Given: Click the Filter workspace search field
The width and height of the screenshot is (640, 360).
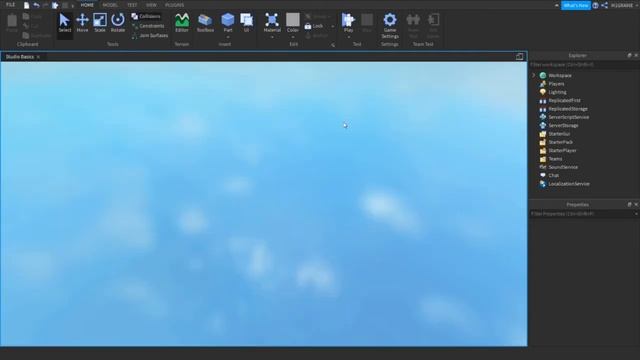Looking at the screenshot, I should tap(584, 64).
